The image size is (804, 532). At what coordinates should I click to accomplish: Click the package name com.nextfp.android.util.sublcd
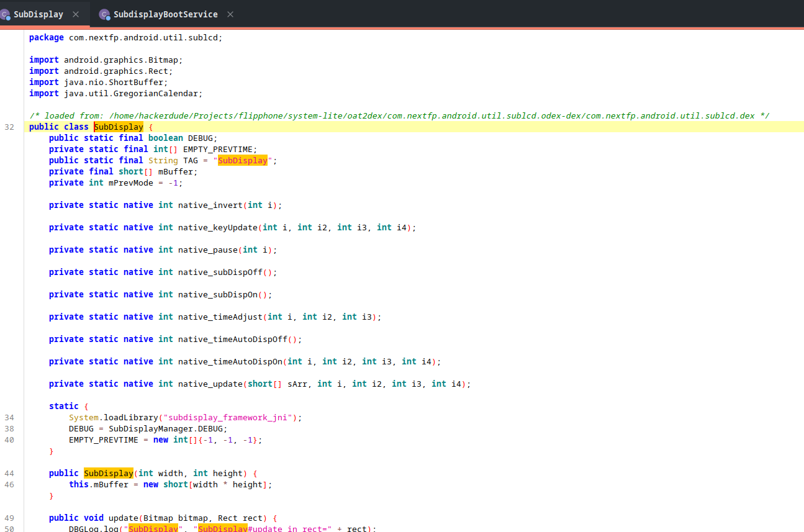pos(144,38)
